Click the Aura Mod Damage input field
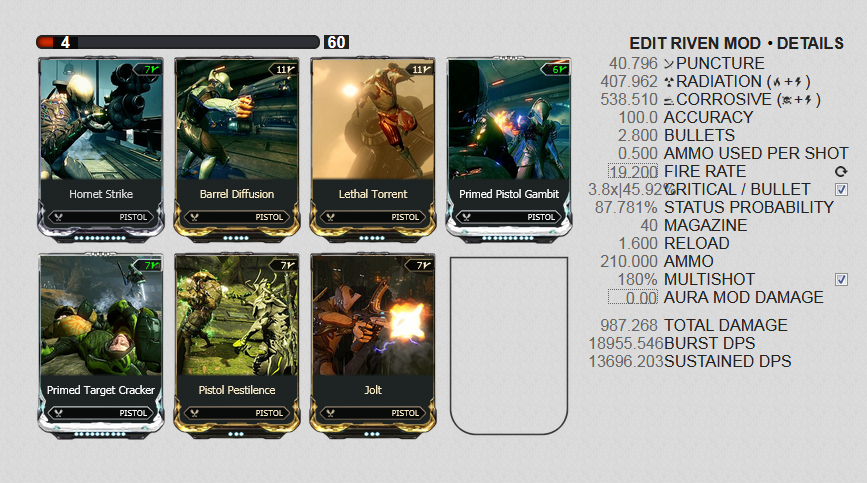The height and width of the screenshot is (483, 867). click(x=633, y=298)
